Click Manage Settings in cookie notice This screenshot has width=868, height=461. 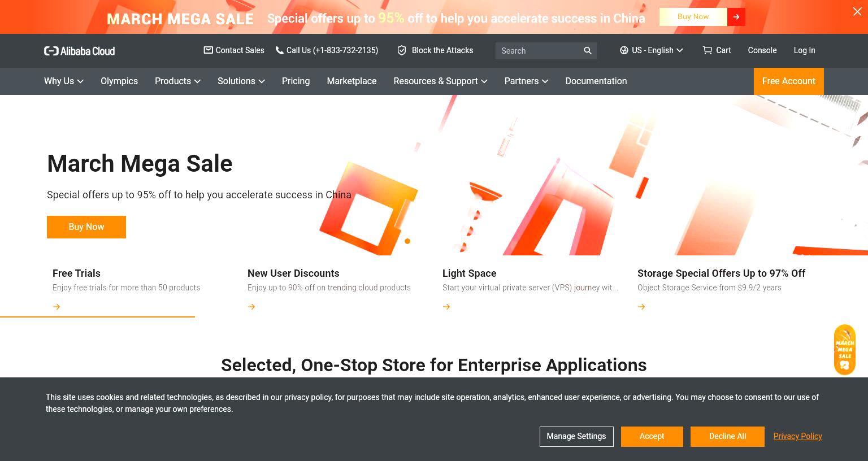[576, 437]
